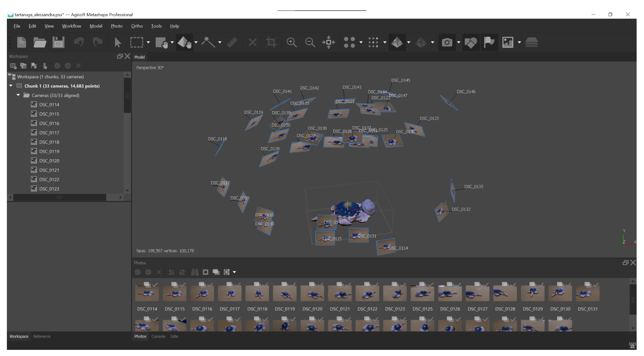Click the Crop Selection tool icon

[x=271, y=42]
